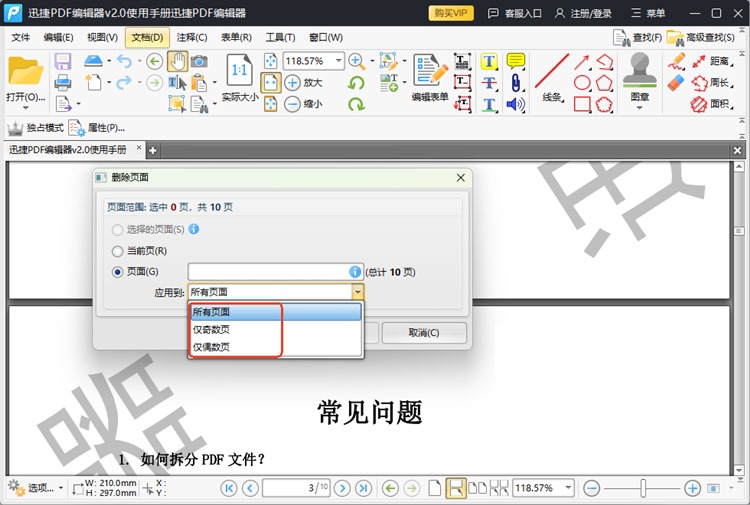Choose 仅奇数页 from the dropdown list
The image size is (750, 505).
pyautogui.click(x=276, y=329)
